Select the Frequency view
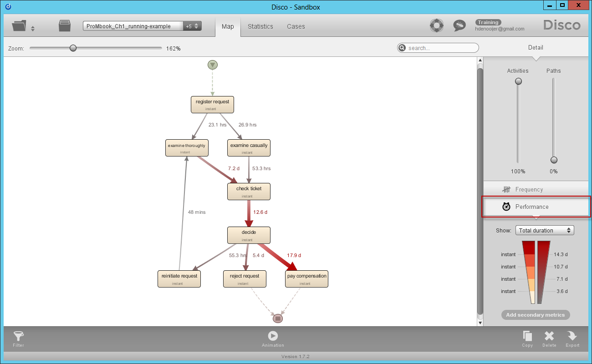Image resolution: width=592 pixels, height=364 pixels. (x=536, y=189)
